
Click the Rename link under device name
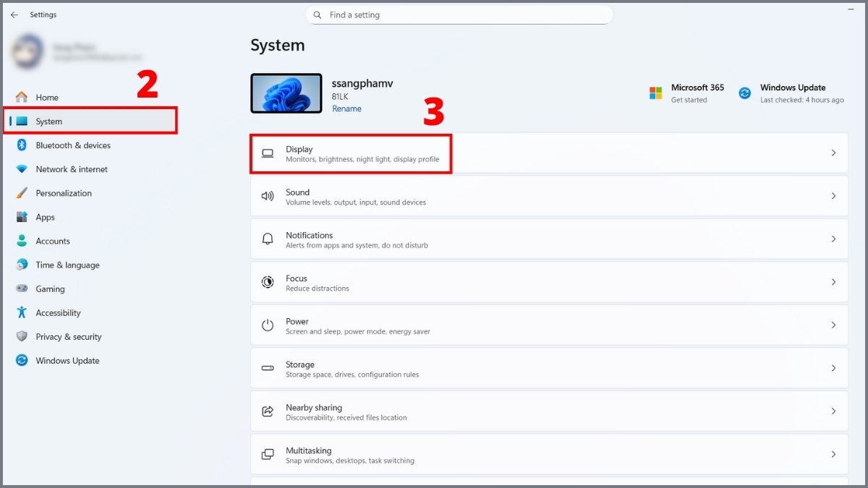(x=346, y=109)
